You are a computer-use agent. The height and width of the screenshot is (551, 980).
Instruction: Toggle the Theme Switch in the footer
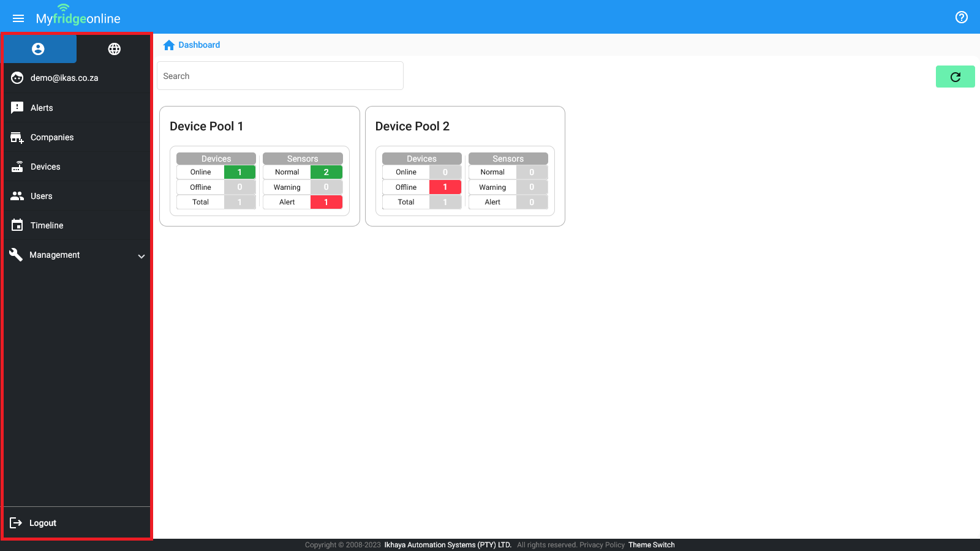point(652,545)
